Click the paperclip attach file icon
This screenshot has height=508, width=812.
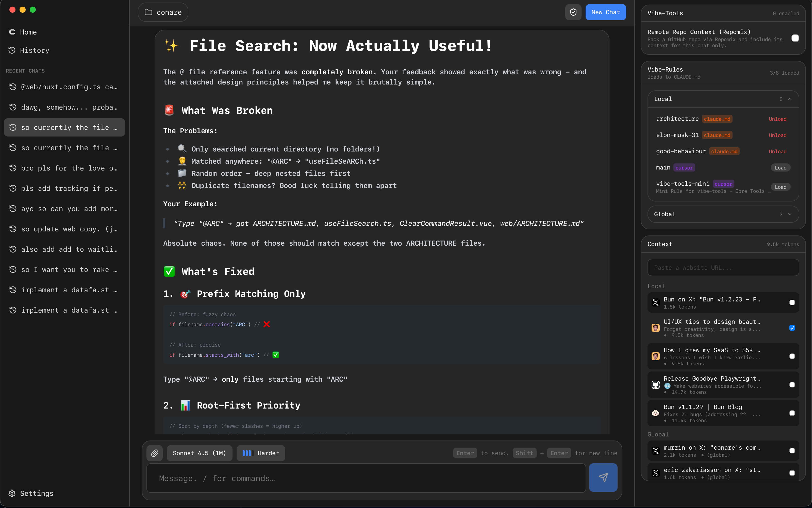click(x=154, y=453)
